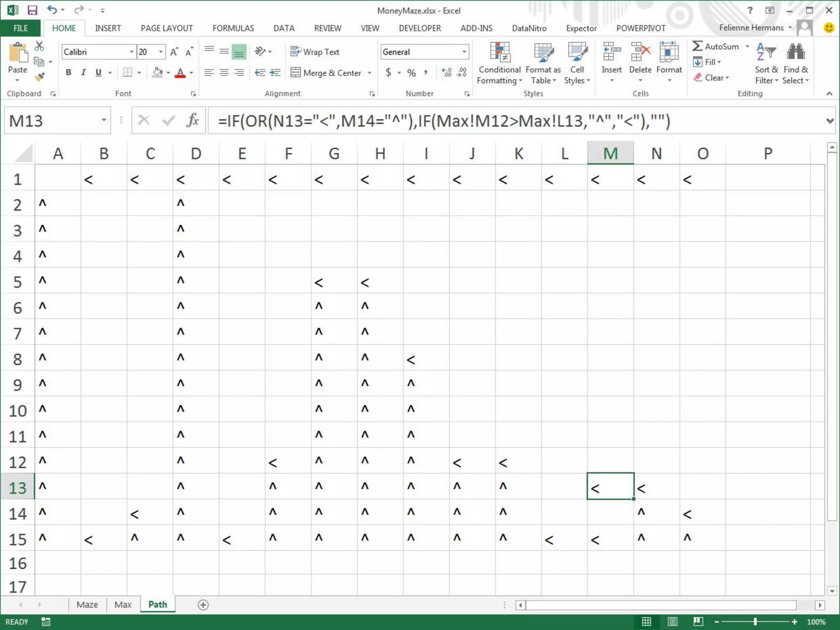Click the Cut scissors icon
This screenshot has width=840, height=630.
coord(39,46)
